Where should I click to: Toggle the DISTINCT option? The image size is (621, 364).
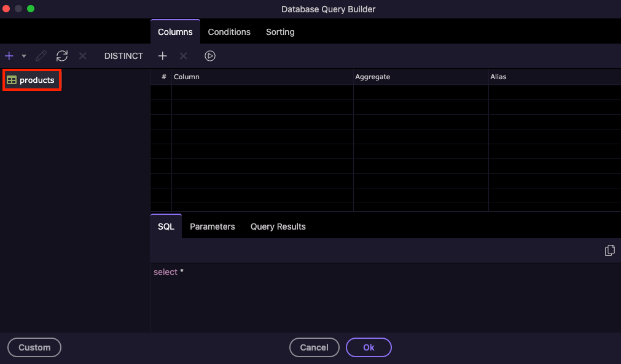123,56
